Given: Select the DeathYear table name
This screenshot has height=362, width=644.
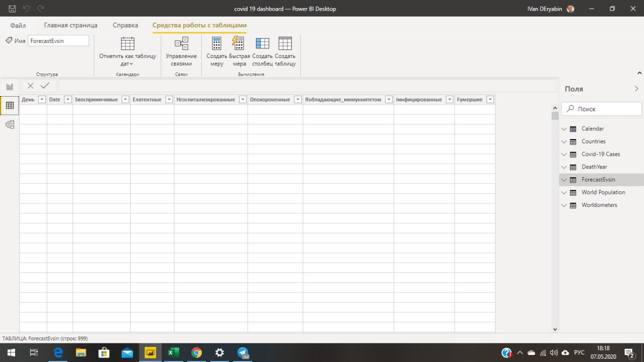Looking at the screenshot, I should (594, 167).
